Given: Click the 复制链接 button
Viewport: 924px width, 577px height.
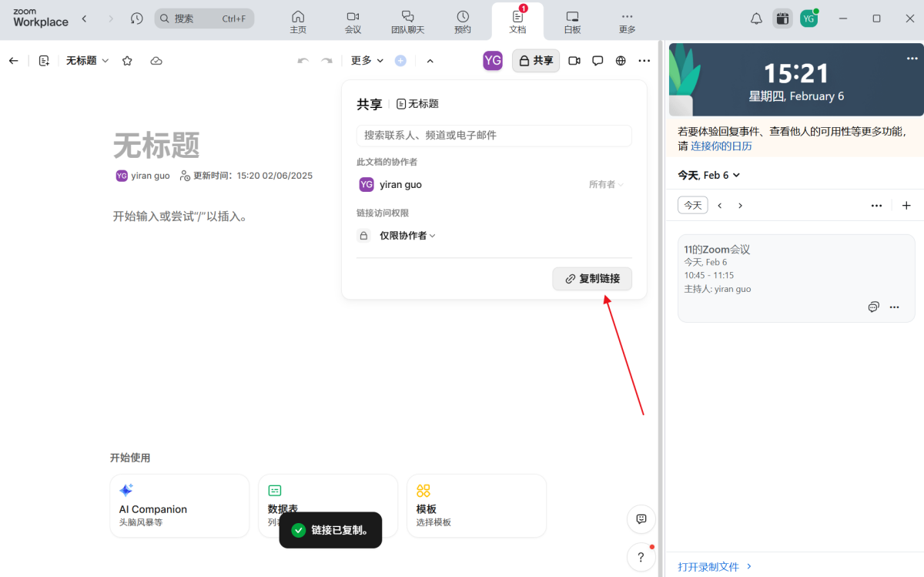Looking at the screenshot, I should (x=592, y=279).
